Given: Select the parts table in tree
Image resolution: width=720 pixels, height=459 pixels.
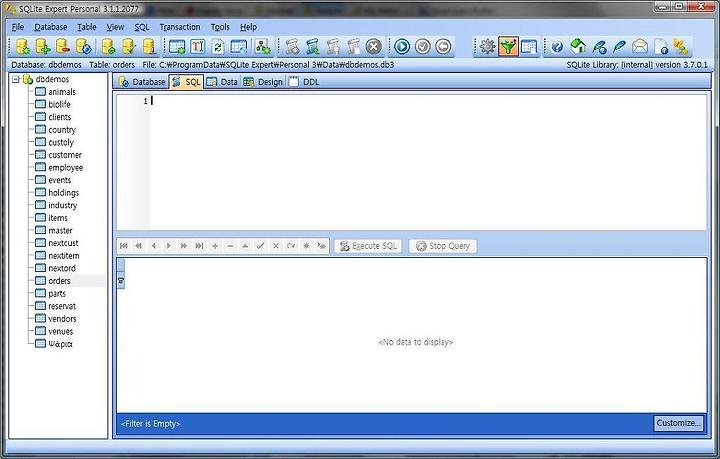Looking at the screenshot, I should 57,293.
